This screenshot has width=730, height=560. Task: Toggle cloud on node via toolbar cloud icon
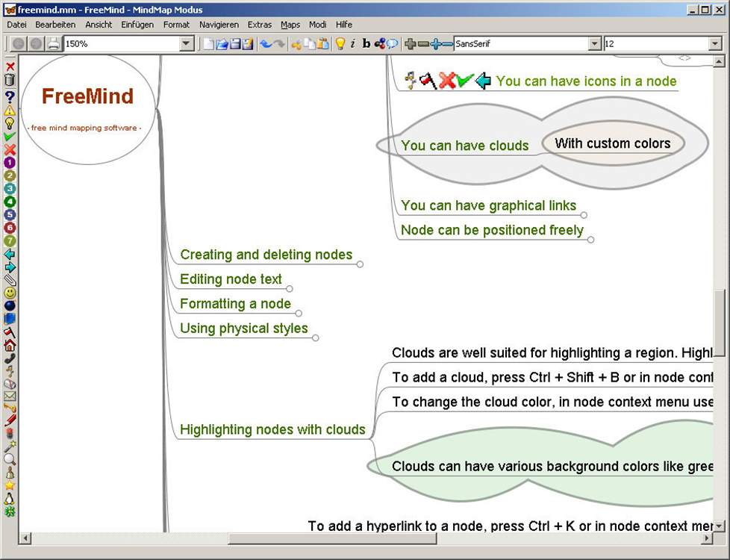(393, 44)
